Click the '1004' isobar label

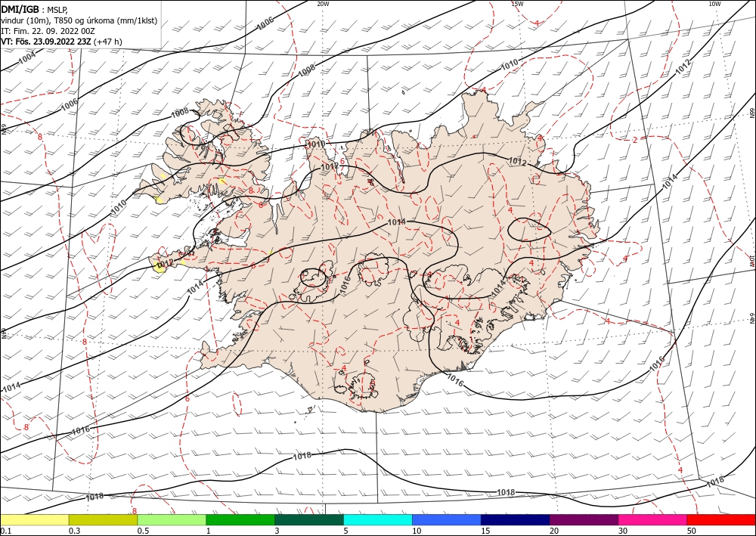point(27,58)
